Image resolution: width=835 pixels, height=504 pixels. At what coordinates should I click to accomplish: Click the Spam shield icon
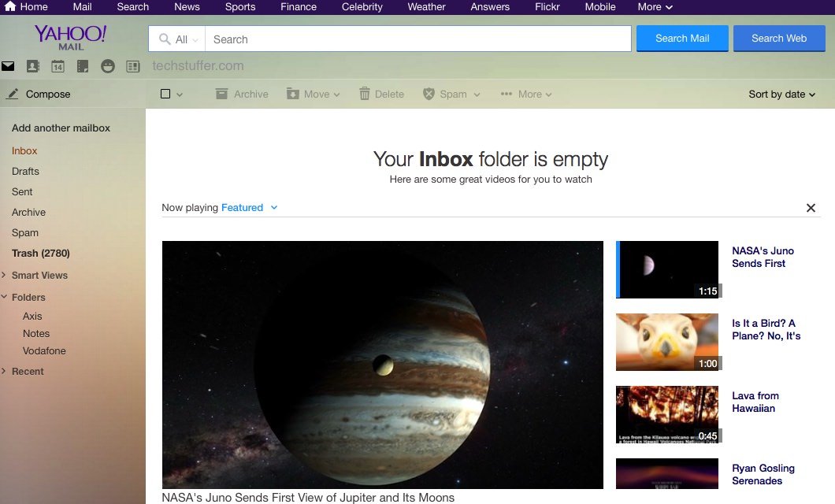click(429, 94)
